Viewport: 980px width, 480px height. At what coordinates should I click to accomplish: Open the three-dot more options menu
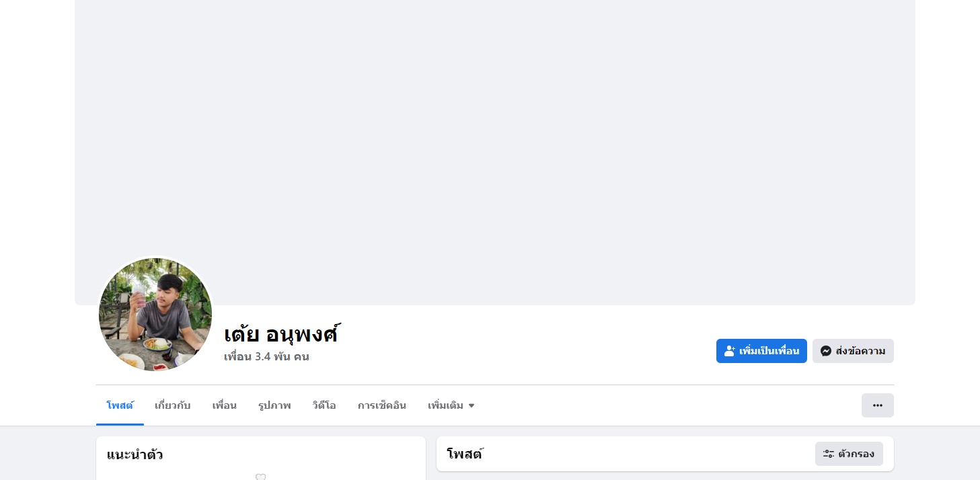click(x=877, y=405)
